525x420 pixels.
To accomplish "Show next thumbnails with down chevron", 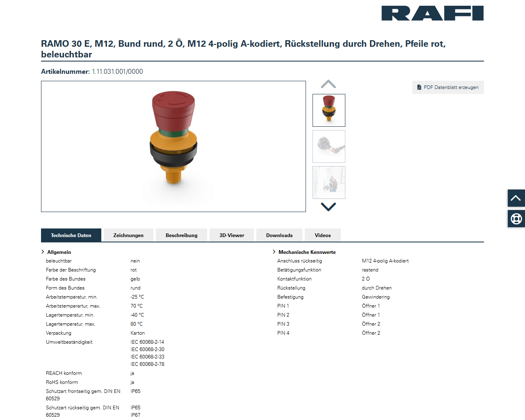I will 328,207.
